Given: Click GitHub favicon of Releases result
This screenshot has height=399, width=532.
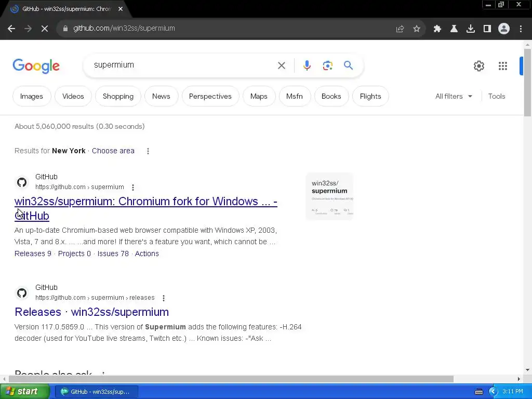Looking at the screenshot, I should click(x=22, y=293).
